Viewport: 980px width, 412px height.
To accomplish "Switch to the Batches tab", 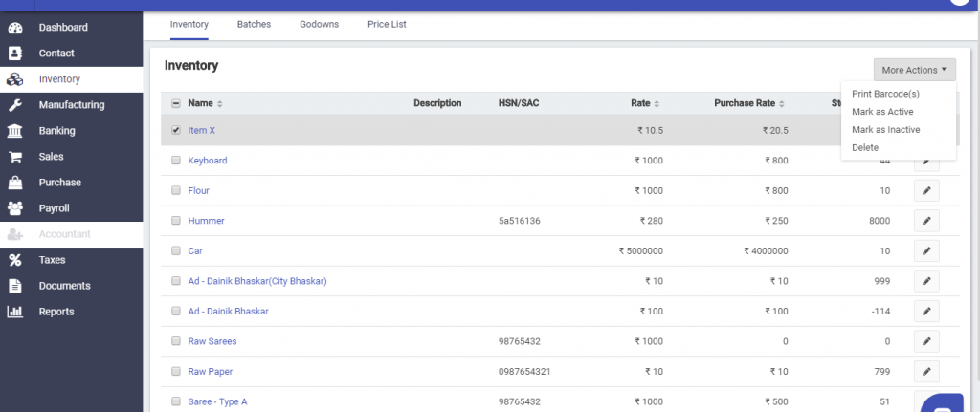I will coord(254,24).
